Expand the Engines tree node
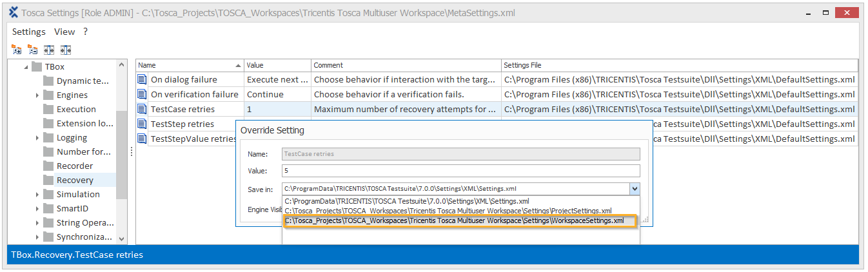 [x=37, y=95]
